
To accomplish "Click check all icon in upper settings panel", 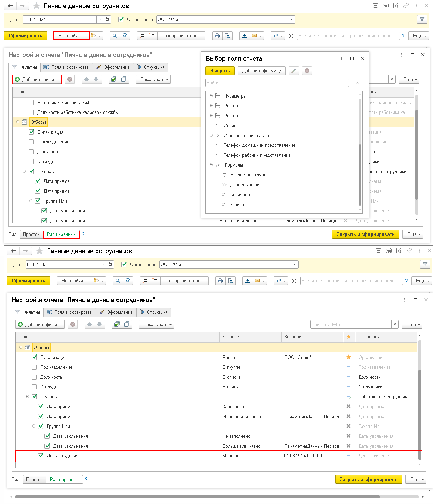I will click(114, 79).
